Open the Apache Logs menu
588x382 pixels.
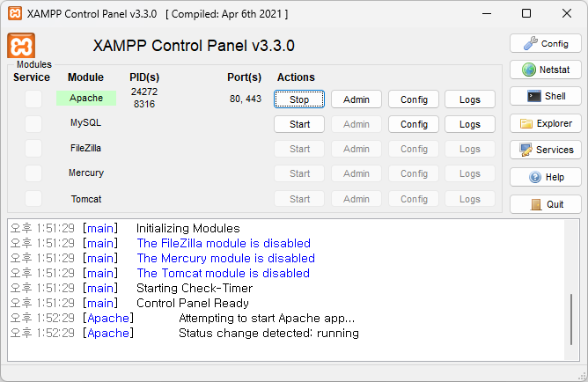(x=470, y=99)
